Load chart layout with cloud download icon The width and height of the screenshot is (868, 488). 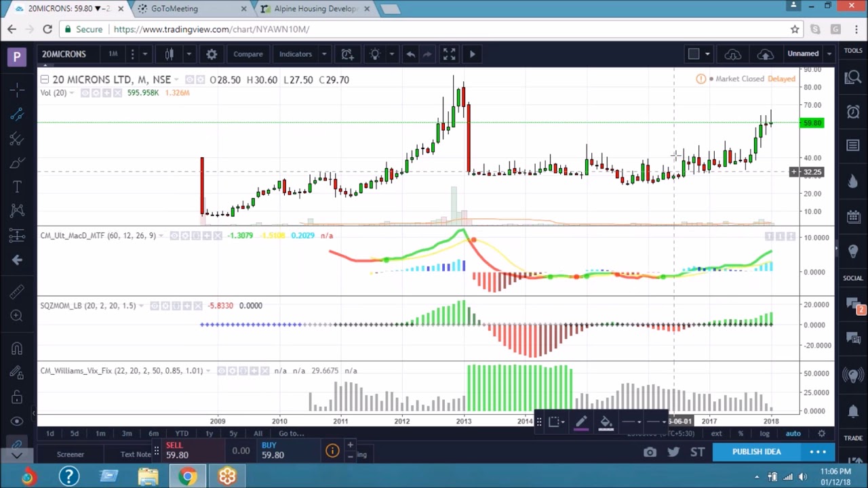click(733, 54)
